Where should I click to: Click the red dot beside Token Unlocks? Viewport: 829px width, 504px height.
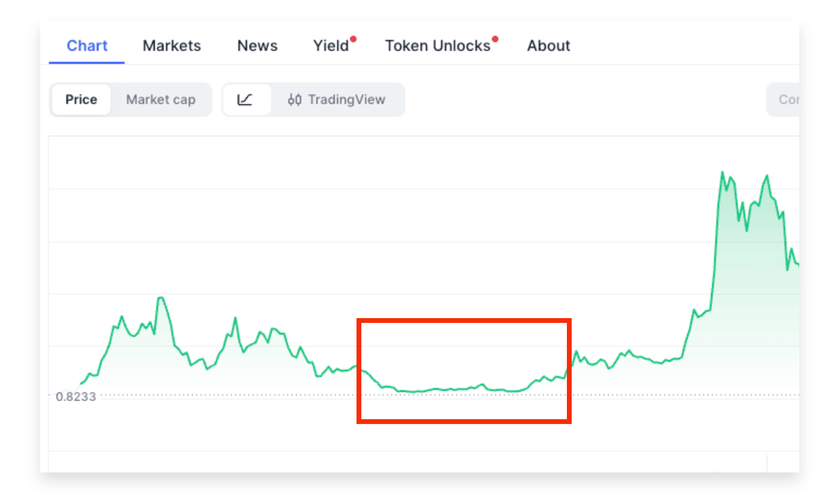pyautogui.click(x=495, y=39)
